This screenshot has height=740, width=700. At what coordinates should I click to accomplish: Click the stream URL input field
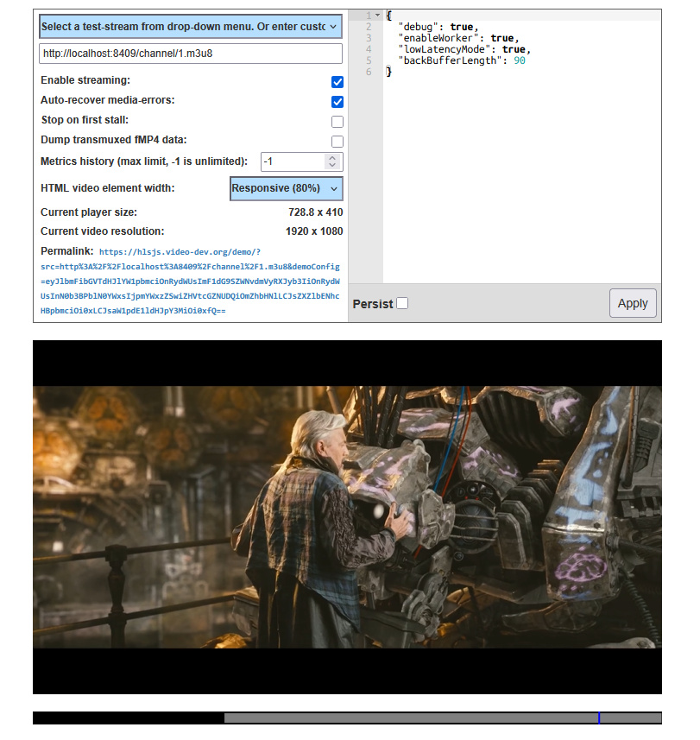[191, 54]
